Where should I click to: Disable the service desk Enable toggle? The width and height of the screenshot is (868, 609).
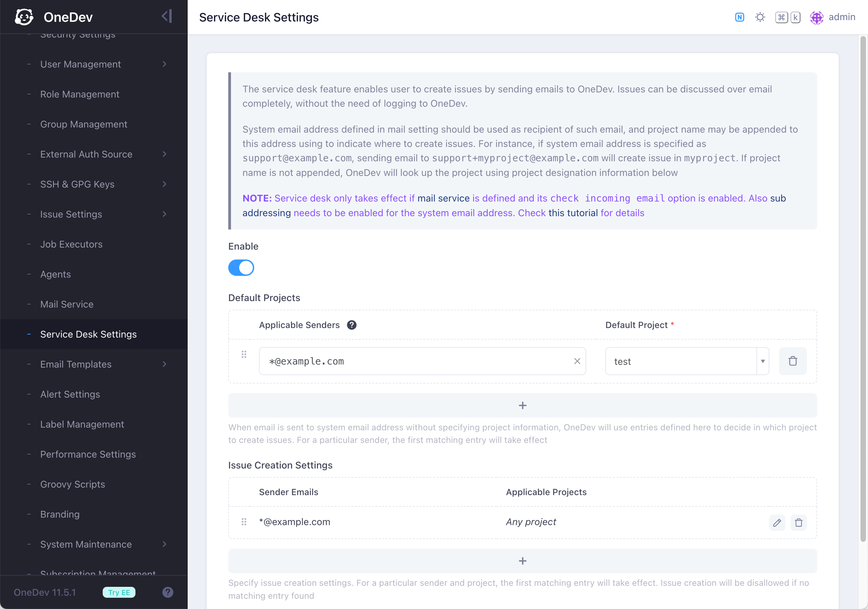point(241,268)
